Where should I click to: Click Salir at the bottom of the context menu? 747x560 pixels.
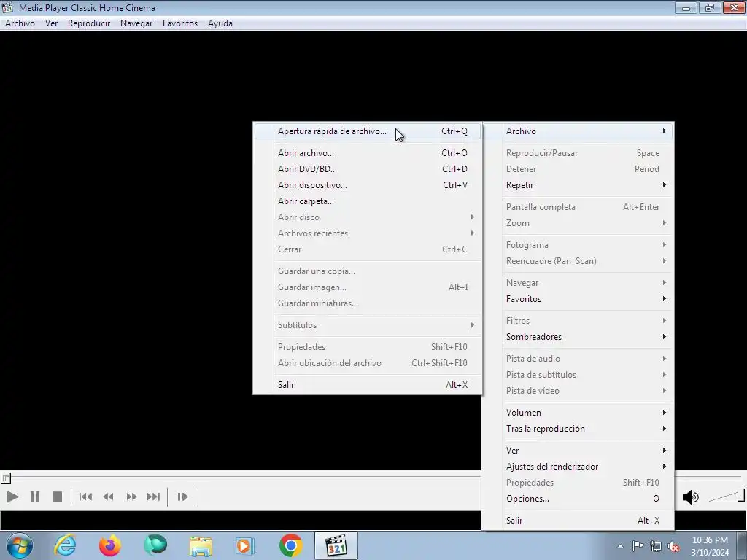[x=578, y=521]
